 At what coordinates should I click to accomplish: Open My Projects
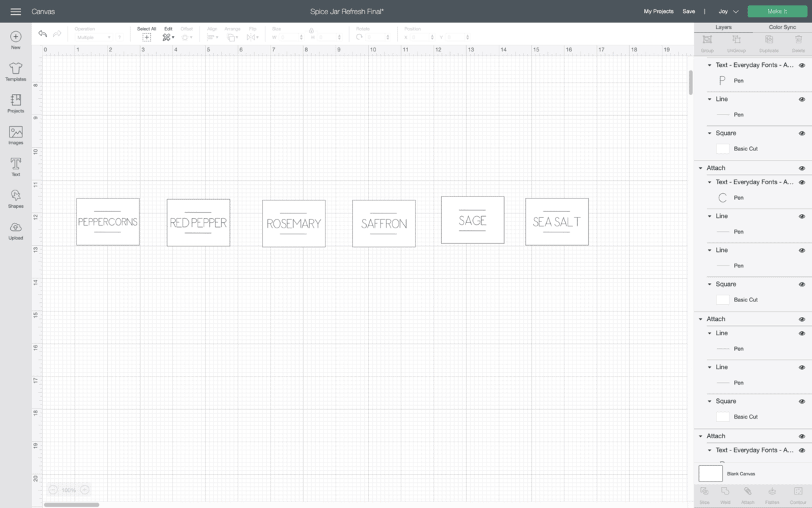coord(658,12)
